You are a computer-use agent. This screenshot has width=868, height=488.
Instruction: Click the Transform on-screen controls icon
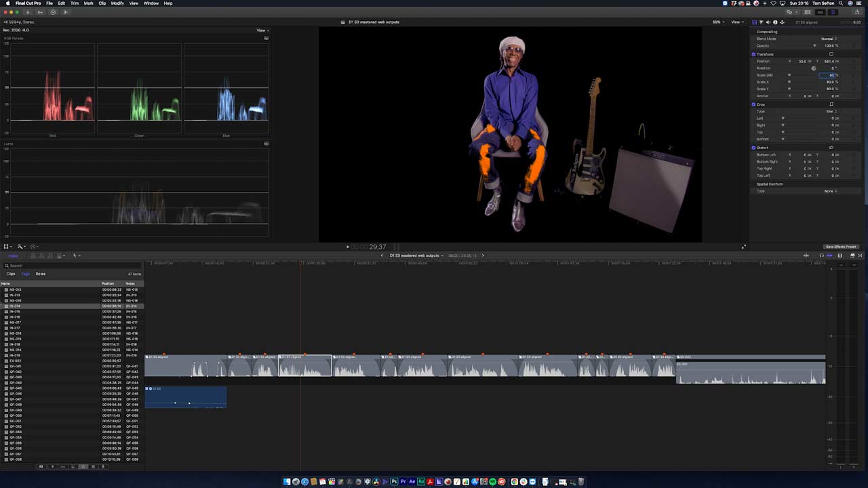click(831, 54)
